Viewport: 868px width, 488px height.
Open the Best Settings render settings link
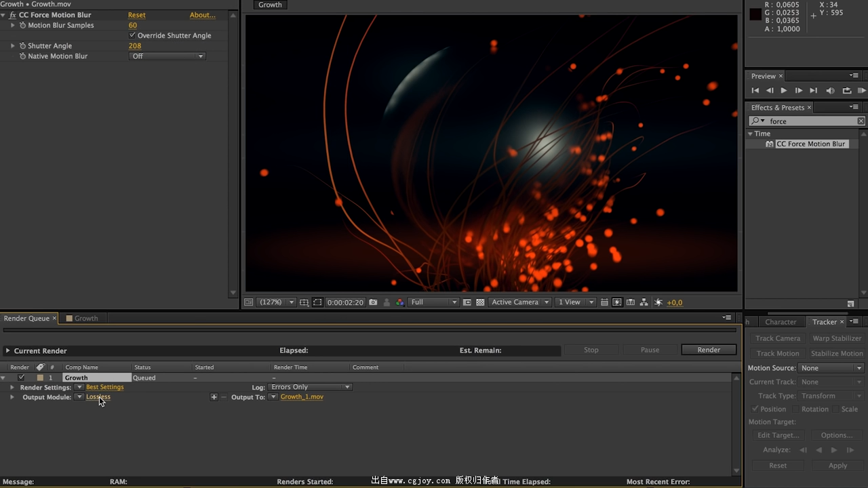tap(105, 387)
